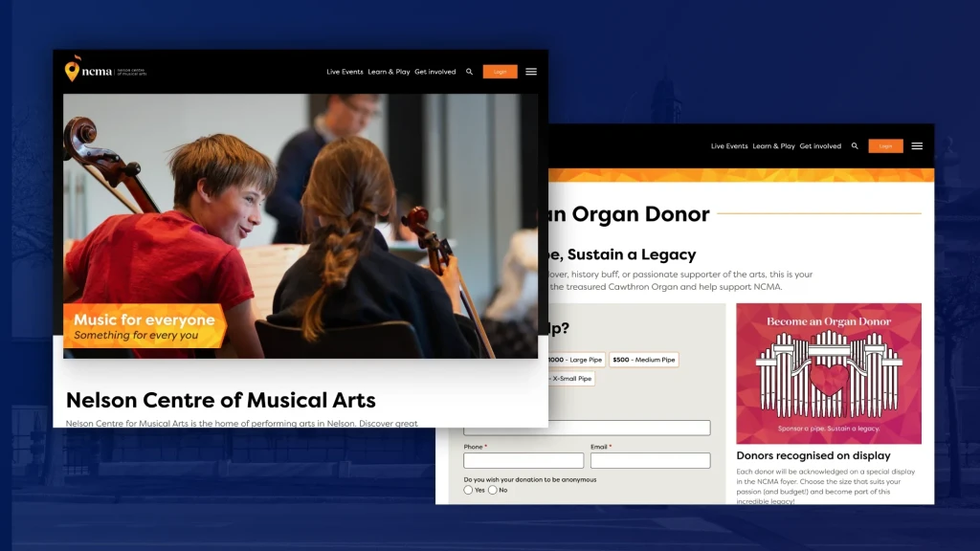Choose the Large Pipe donation option
Screen dimensions: 980x551
577,360
